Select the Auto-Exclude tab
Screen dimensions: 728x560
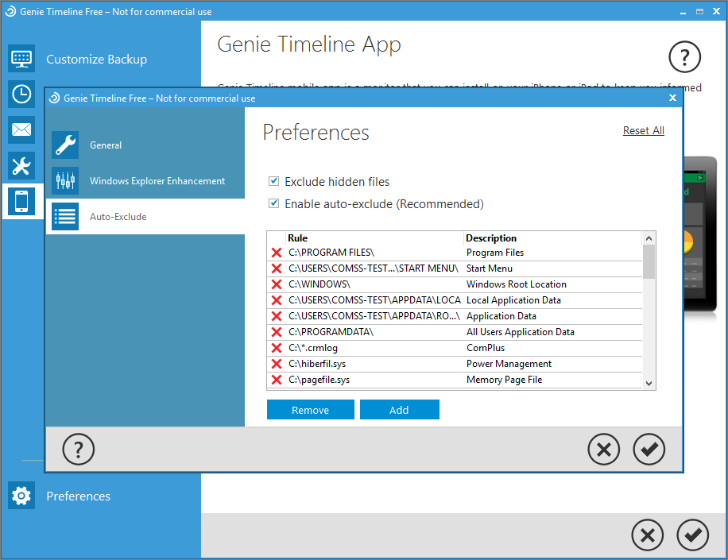pyautogui.click(x=145, y=216)
